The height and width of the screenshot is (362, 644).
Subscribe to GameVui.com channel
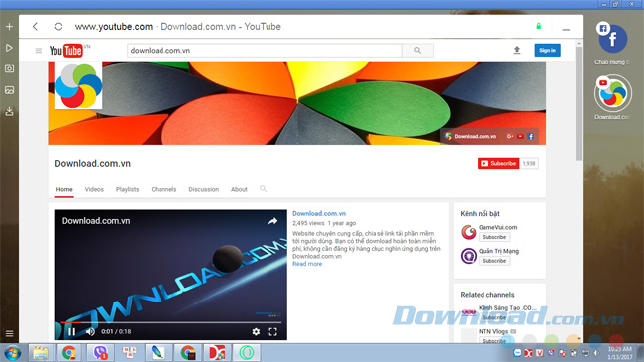[x=494, y=237]
